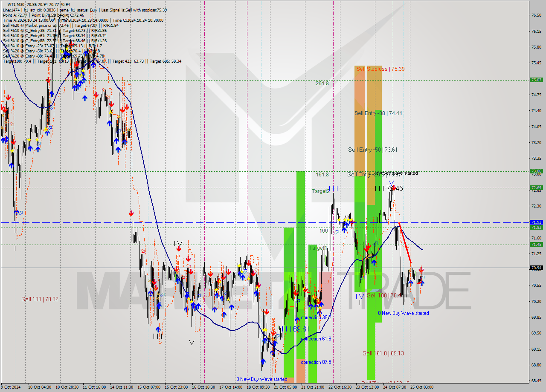This screenshot has width=546, height=392.
Task: Click the 'Target 685: 58.34' text
Action: coord(166,61)
